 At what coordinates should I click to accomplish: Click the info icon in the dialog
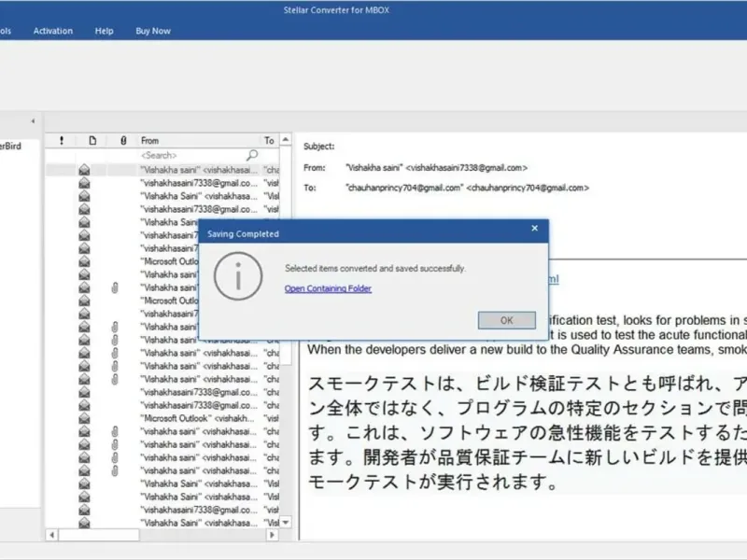click(238, 276)
